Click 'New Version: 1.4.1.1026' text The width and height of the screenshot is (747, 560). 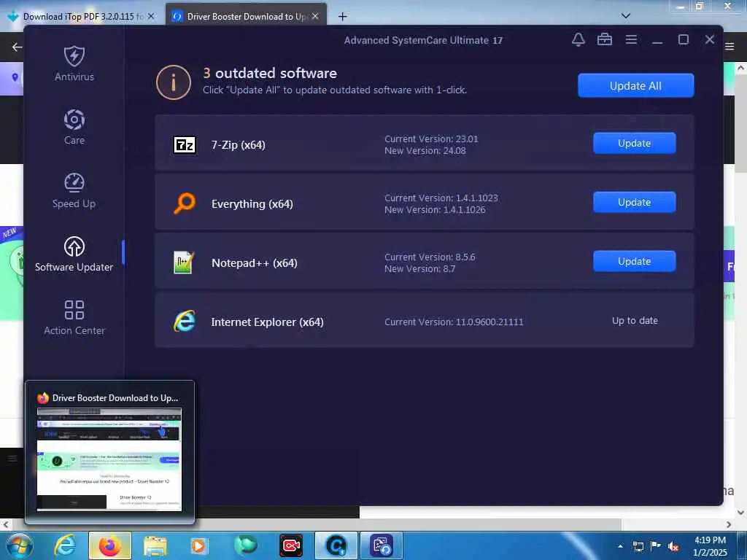point(435,209)
